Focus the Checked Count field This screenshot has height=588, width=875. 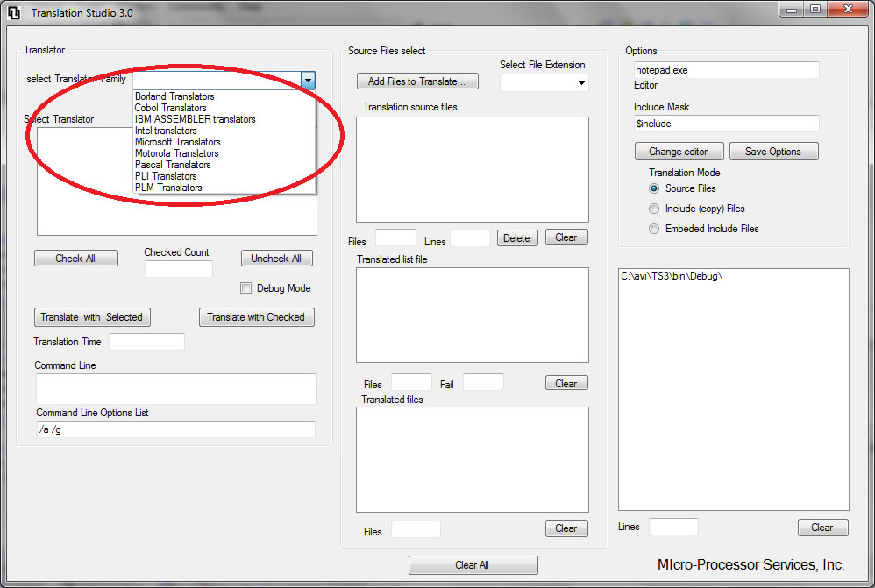[179, 269]
